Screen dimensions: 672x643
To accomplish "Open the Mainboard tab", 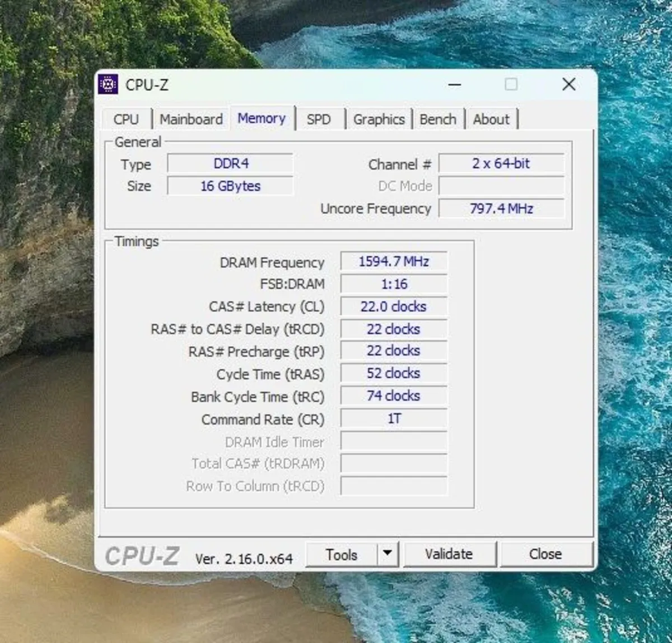I will [191, 119].
